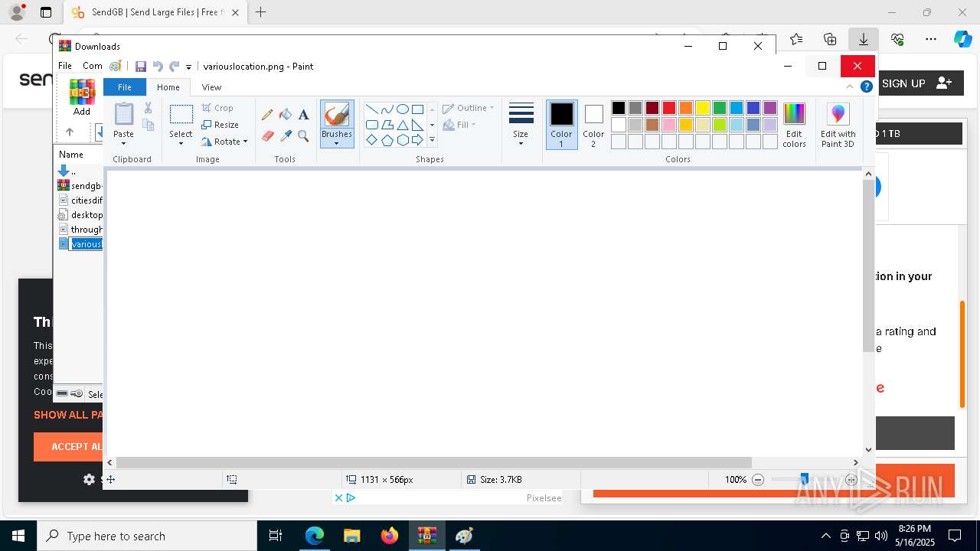The width and height of the screenshot is (980, 551).
Task: Choose the Triangle shape
Action: tap(402, 125)
